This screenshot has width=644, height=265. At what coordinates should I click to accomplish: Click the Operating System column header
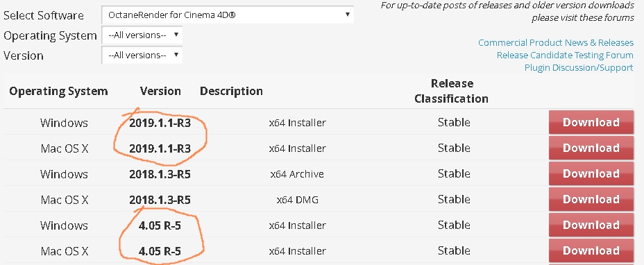coord(58,91)
